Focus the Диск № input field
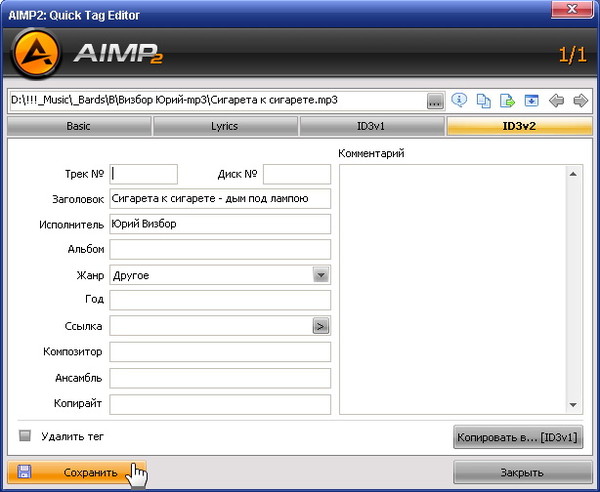The width and height of the screenshot is (600, 492). click(x=297, y=174)
